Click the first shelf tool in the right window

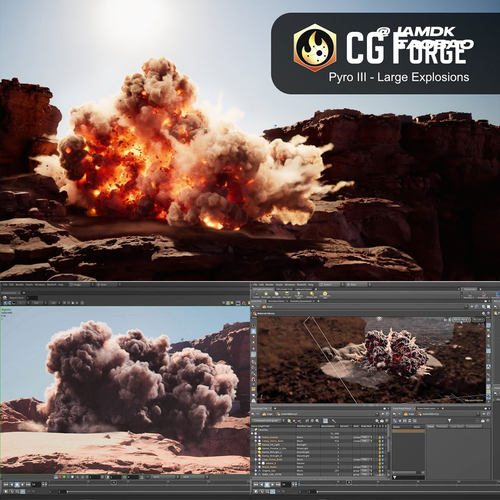[x=256, y=294]
